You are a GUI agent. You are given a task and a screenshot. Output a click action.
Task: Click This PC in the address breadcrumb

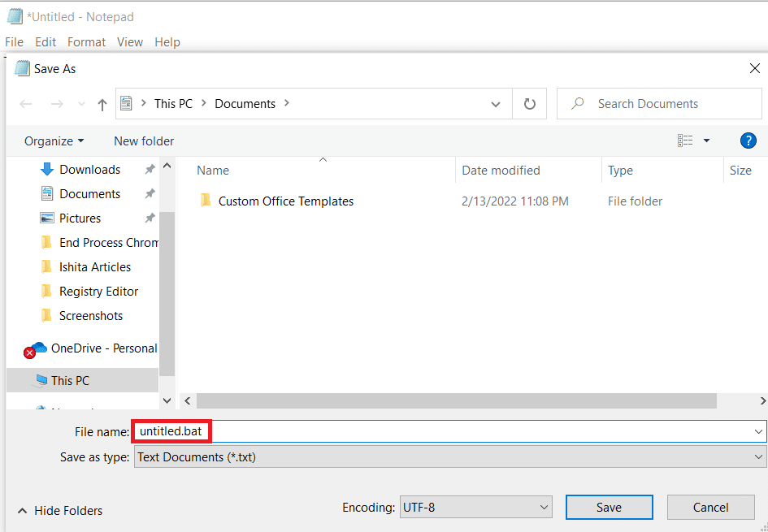(173, 104)
